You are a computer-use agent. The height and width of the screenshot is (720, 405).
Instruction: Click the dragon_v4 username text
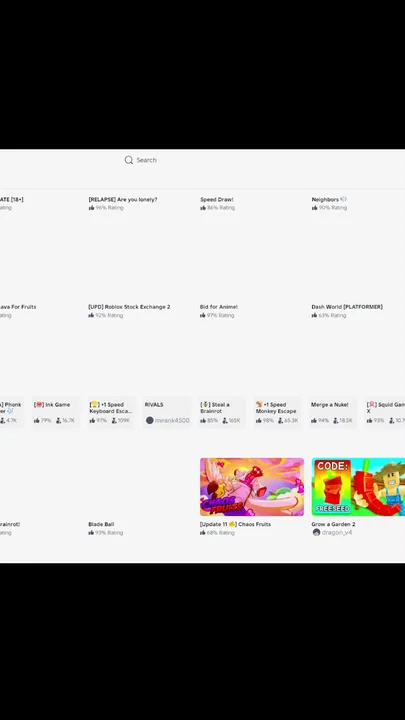point(337,532)
